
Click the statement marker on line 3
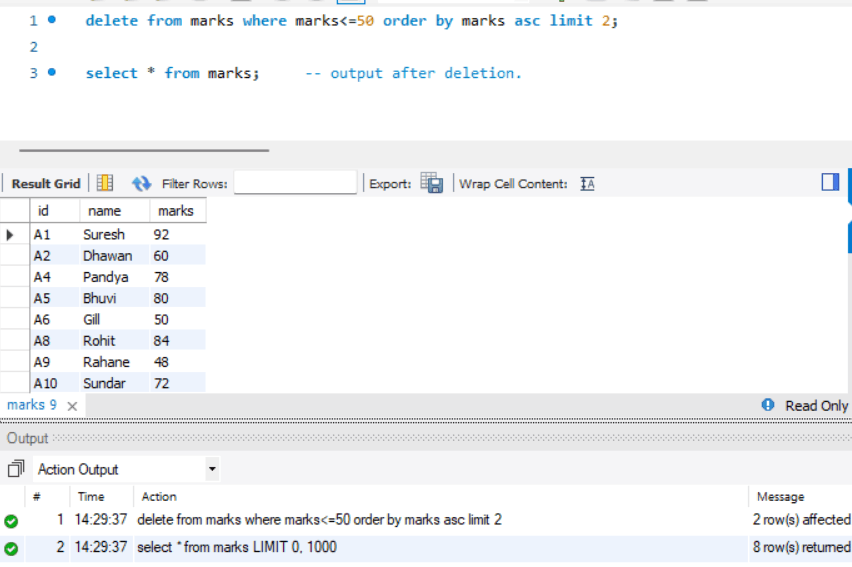tap(52, 72)
